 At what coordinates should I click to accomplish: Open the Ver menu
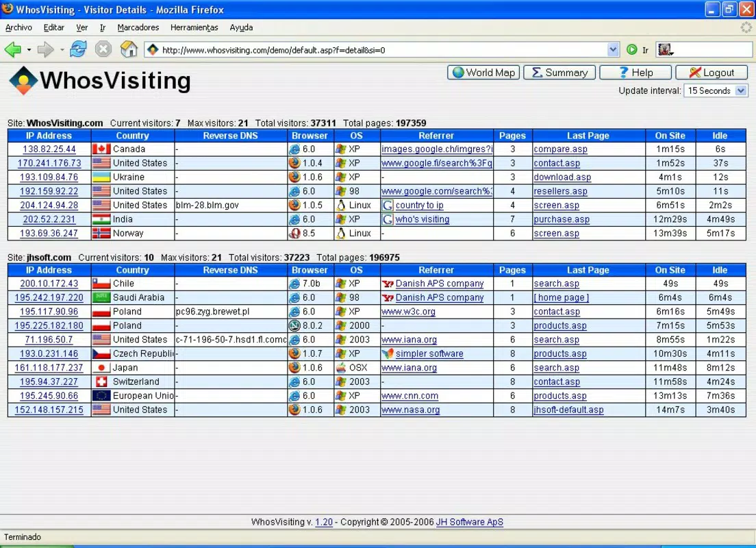pyautogui.click(x=82, y=27)
